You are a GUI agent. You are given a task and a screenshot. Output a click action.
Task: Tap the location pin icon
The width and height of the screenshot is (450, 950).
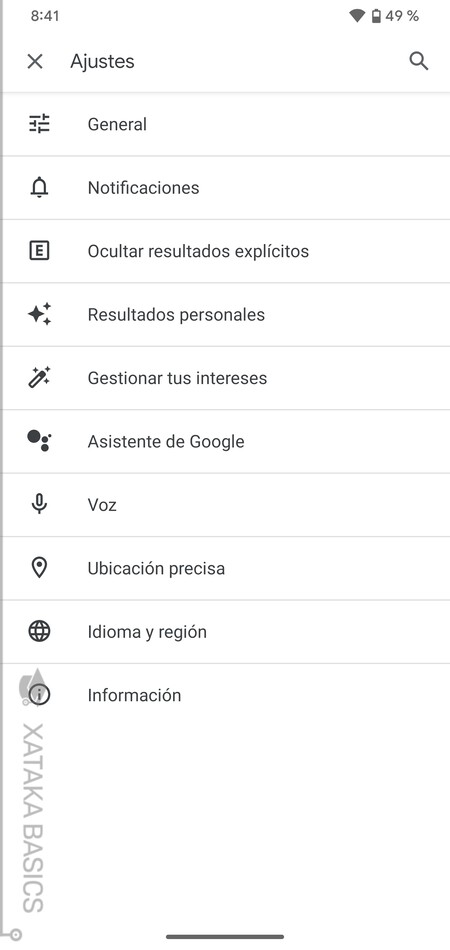(39, 568)
